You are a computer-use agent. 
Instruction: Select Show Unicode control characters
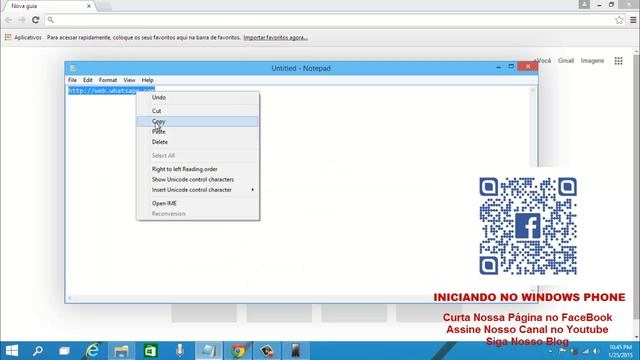click(x=198, y=180)
